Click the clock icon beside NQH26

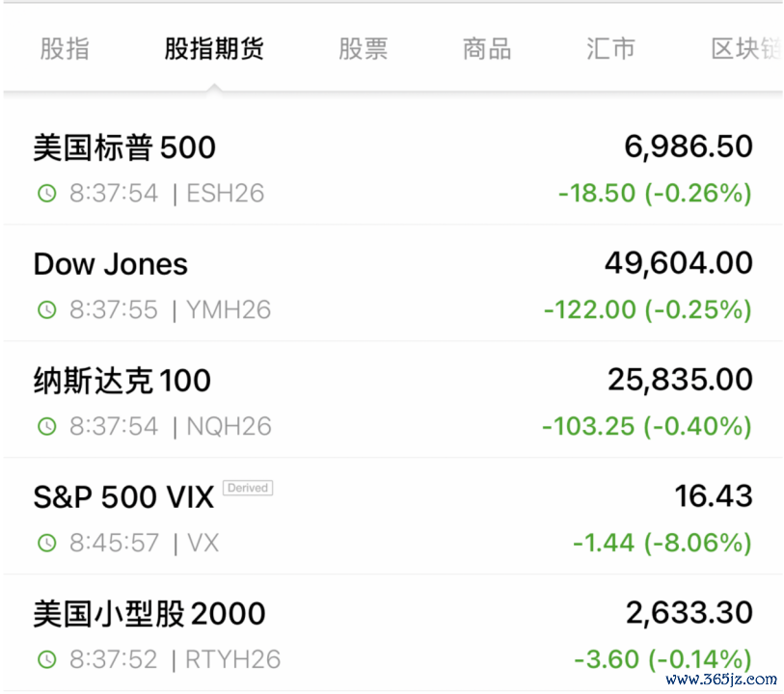(x=46, y=427)
